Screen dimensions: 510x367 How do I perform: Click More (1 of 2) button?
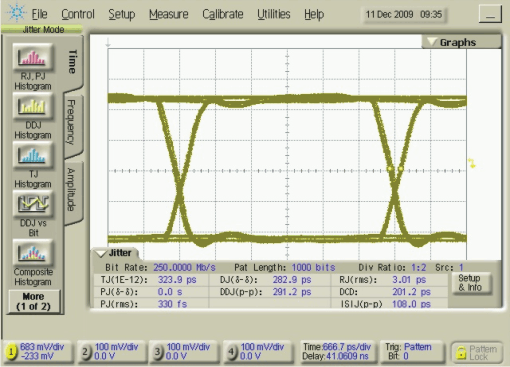(33, 301)
